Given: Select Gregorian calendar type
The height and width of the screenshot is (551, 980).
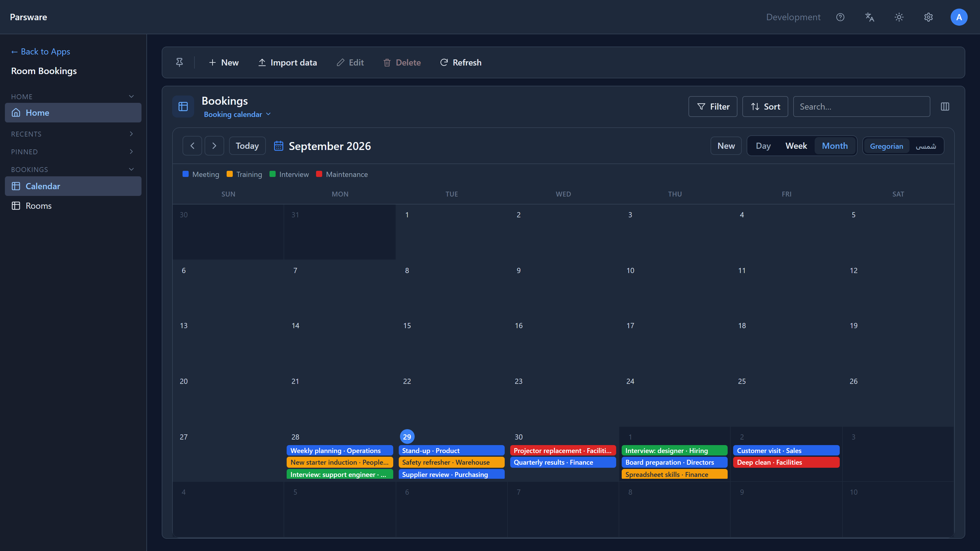Looking at the screenshot, I should click(886, 146).
